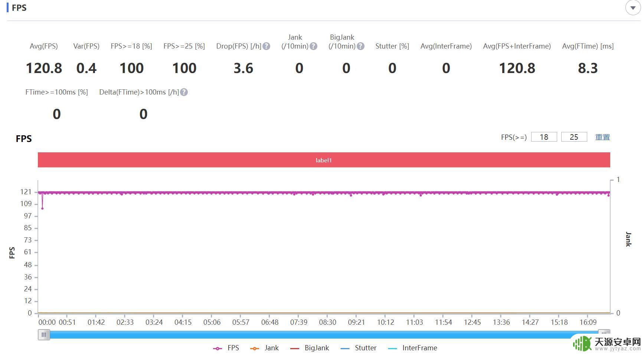Screen dimensions: 644x354
Task: Click the Avg(FTime) value 8.3
Action: coord(588,68)
